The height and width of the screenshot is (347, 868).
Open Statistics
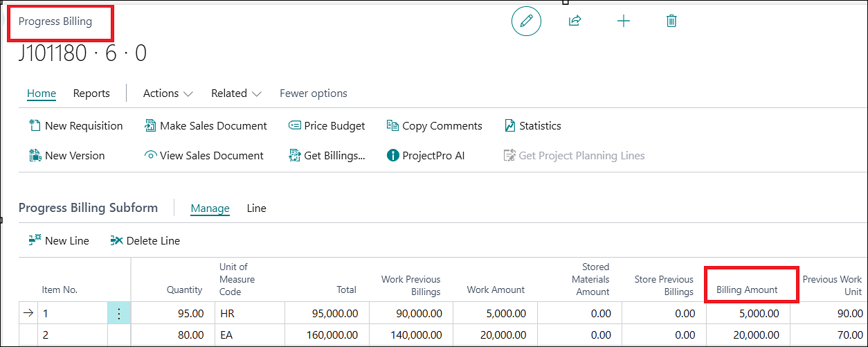coord(532,126)
